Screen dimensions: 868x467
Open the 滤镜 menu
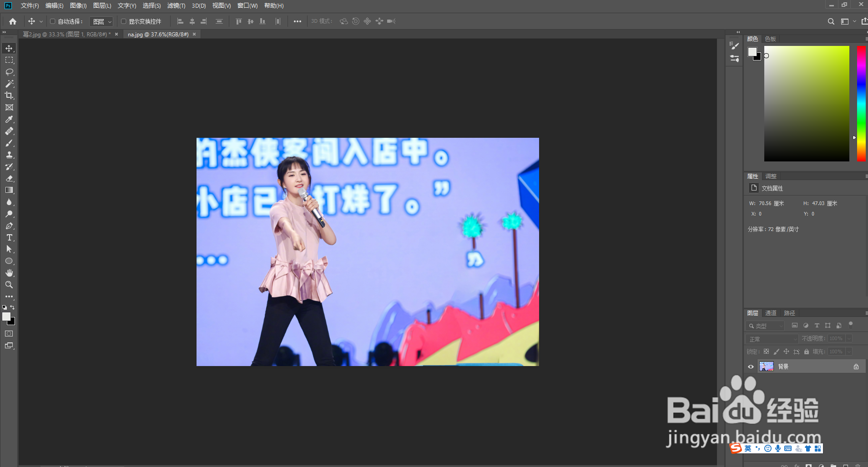pyautogui.click(x=177, y=6)
